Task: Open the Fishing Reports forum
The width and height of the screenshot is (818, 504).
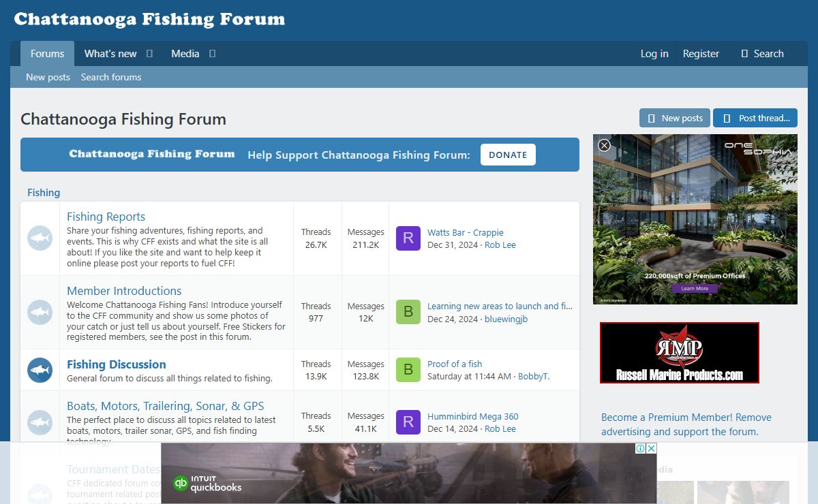Action: (106, 217)
